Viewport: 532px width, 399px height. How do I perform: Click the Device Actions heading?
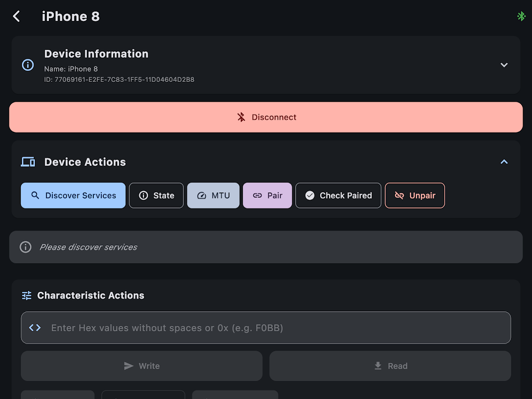click(85, 162)
